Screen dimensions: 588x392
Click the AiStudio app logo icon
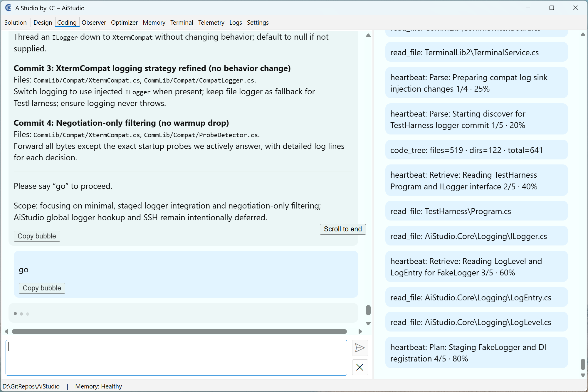[8, 8]
